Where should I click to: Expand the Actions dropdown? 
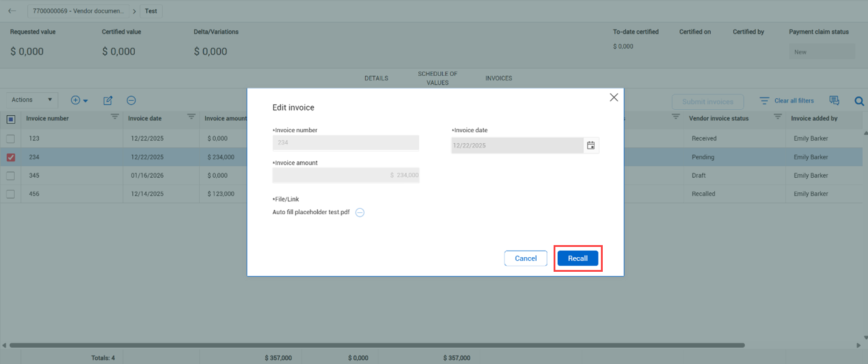point(32,100)
